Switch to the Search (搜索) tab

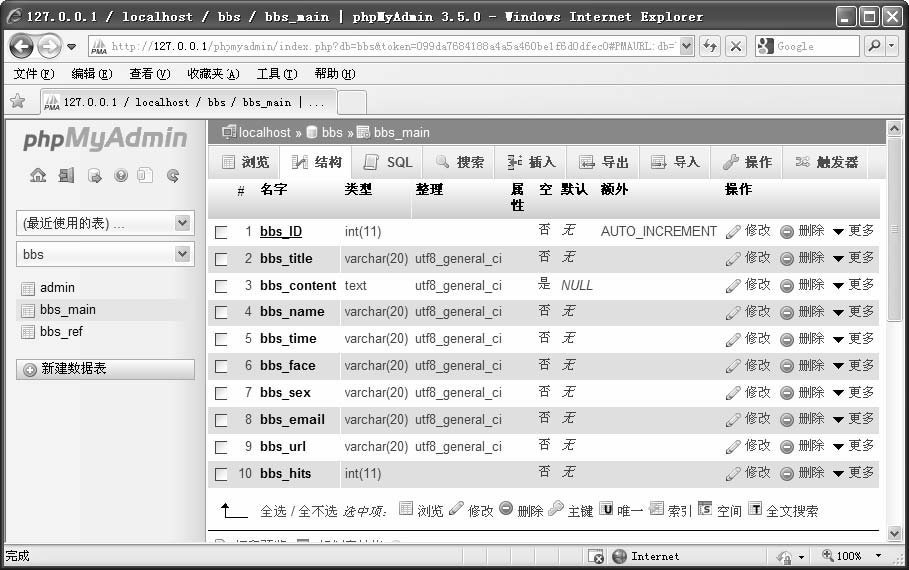coord(459,162)
